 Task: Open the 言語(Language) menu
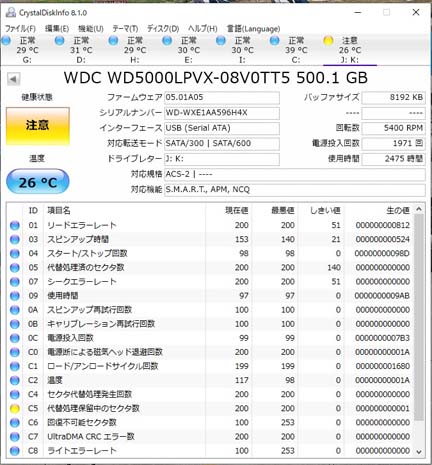point(253,29)
